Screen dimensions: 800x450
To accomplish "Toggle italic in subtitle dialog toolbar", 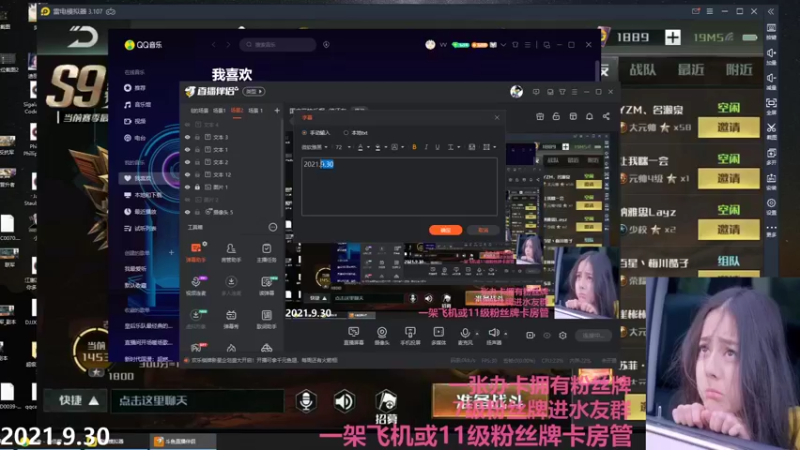I will pos(426,147).
